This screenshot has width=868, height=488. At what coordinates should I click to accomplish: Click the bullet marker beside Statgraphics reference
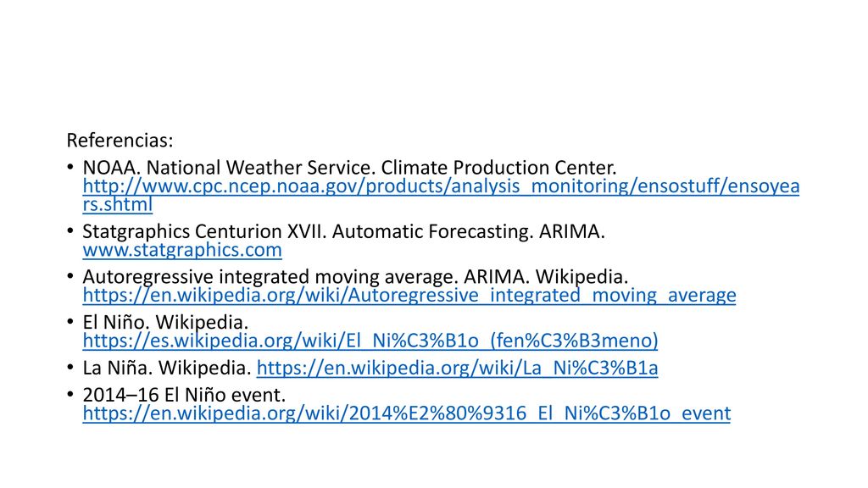click(x=70, y=230)
